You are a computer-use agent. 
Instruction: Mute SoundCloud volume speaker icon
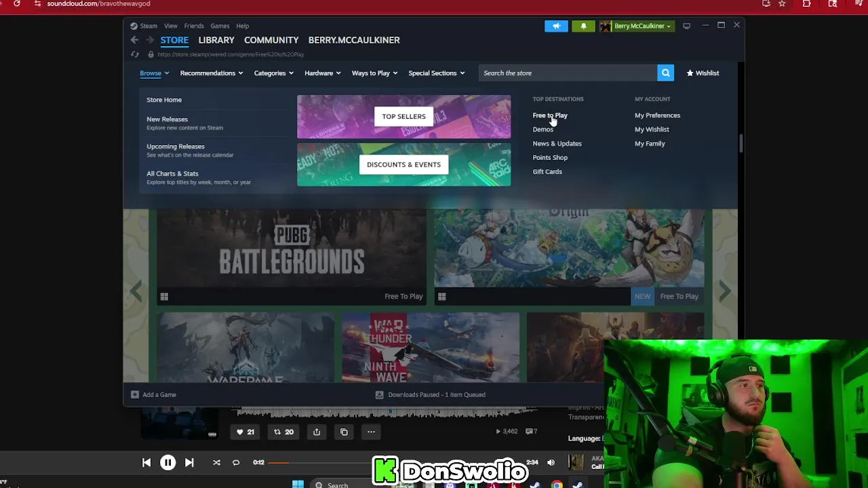click(551, 462)
